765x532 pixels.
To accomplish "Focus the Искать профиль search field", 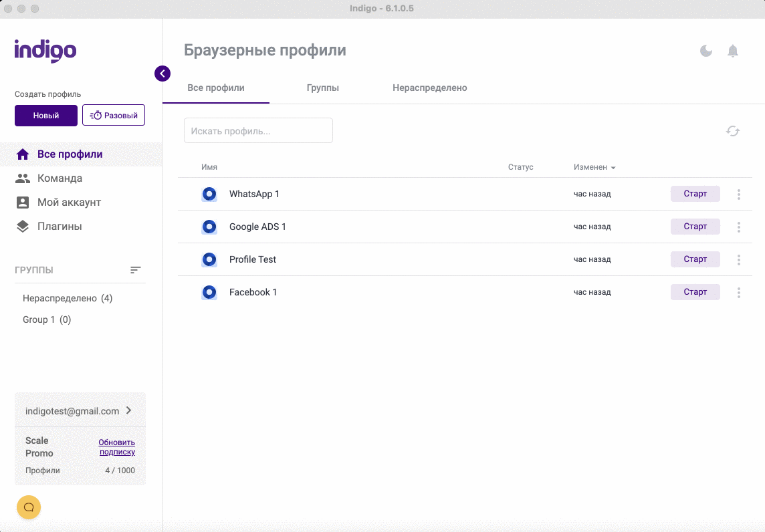I will pos(258,131).
